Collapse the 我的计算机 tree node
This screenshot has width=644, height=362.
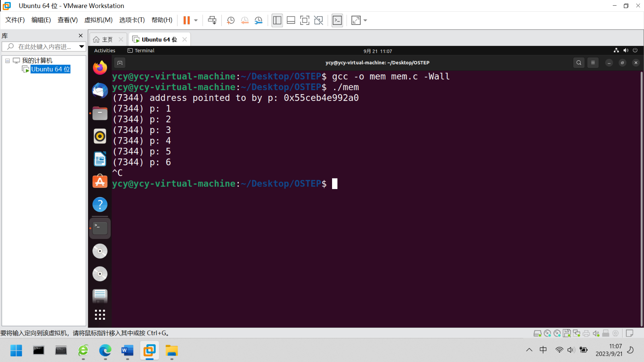point(7,60)
